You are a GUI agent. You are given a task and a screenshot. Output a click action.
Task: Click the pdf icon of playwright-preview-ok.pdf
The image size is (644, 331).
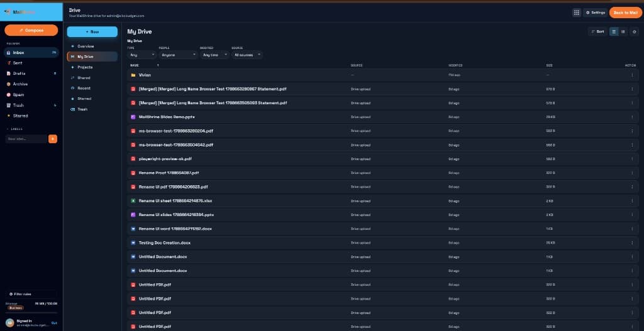(133, 159)
